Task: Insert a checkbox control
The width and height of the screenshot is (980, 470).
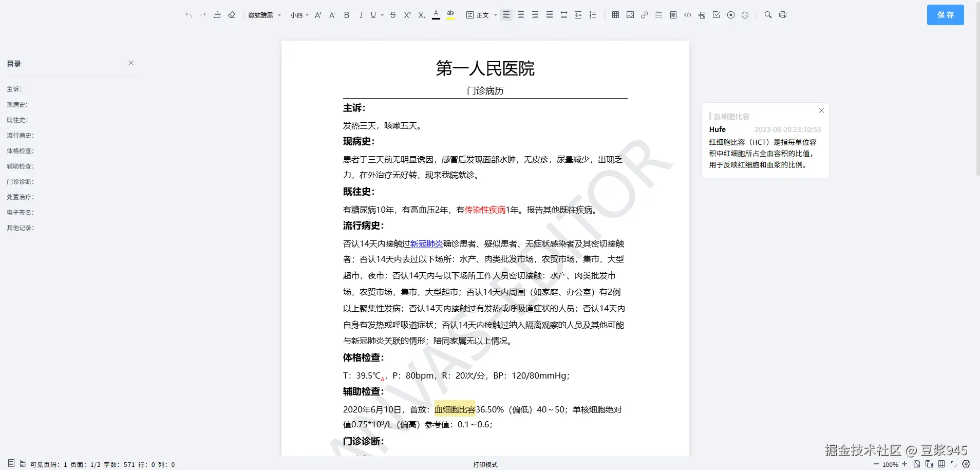Action: (x=717, y=15)
